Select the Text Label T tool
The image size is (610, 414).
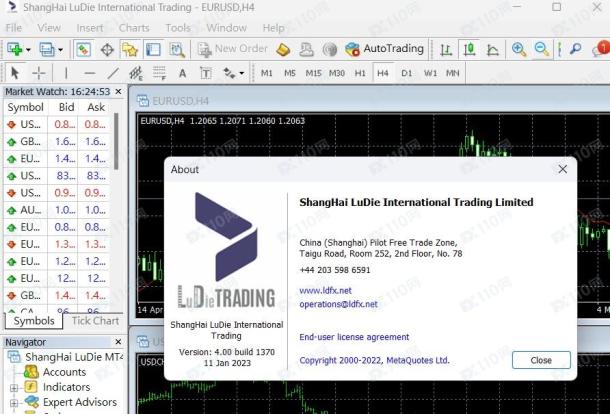(x=205, y=73)
